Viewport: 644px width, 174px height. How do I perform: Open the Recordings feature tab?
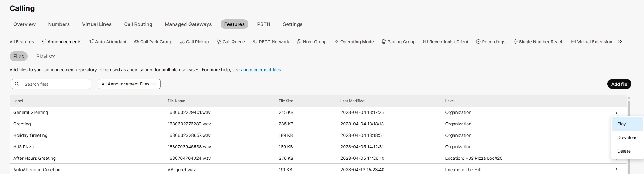tap(491, 42)
